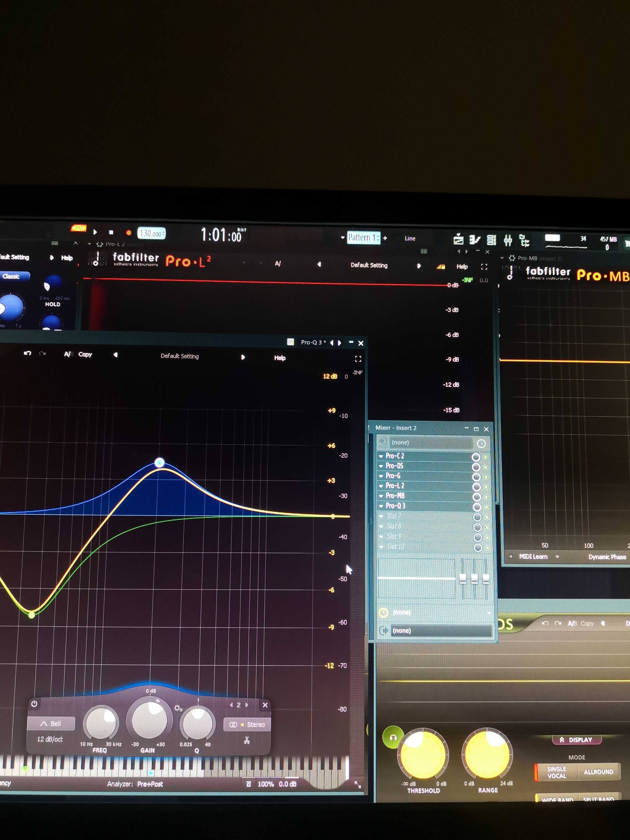
Task: Expand Pro-DS slot menu in mixer
Action: coord(381,466)
